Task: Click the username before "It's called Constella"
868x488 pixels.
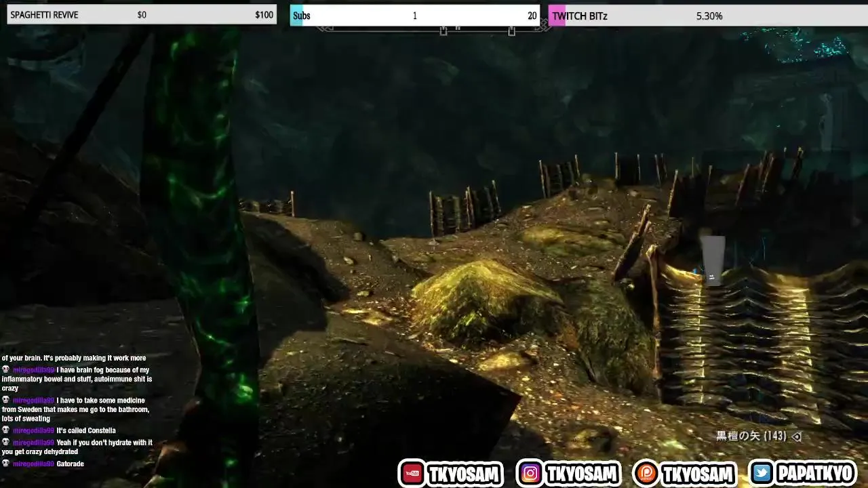Action: point(33,431)
